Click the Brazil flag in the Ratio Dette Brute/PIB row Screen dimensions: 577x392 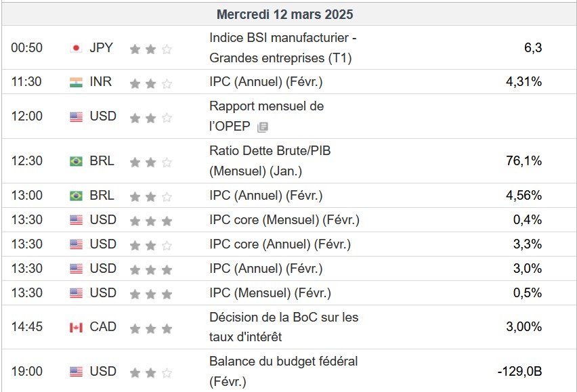[x=76, y=161]
